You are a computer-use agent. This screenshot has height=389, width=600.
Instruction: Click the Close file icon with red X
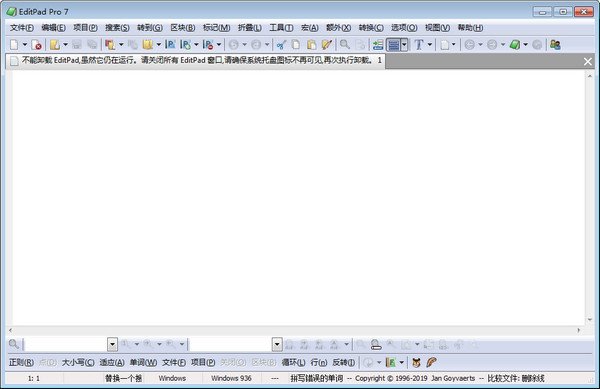click(36, 45)
